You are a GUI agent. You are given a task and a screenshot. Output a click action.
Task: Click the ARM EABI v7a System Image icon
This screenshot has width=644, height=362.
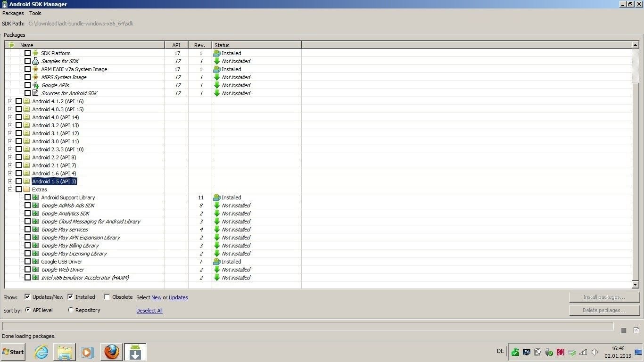(35, 69)
